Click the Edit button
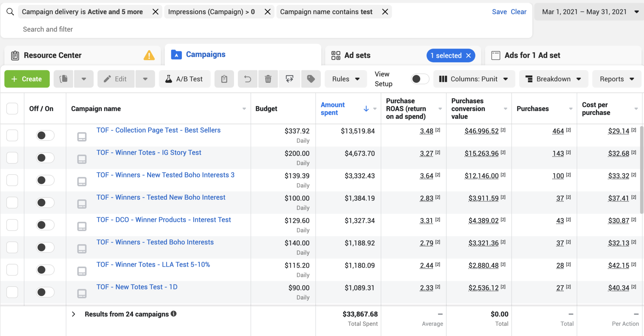Screen dimensions: 644x336 coord(116,79)
